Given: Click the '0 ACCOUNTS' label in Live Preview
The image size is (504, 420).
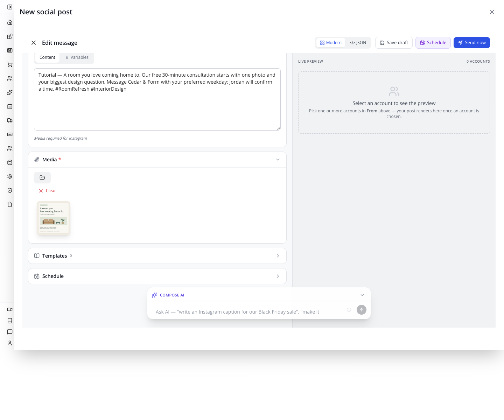Looking at the screenshot, I should click(478, 62).
